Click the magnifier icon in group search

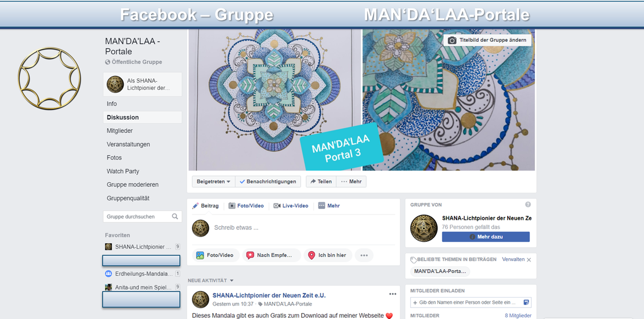coord(175,216)
